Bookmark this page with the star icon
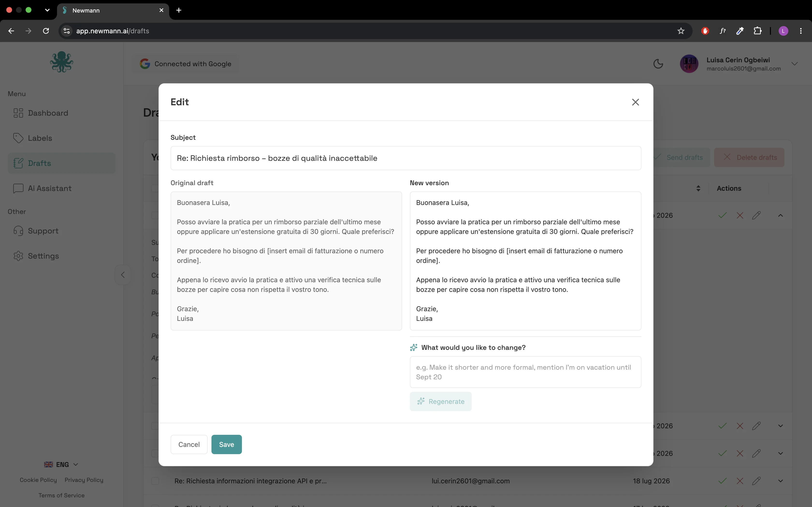 681,31
